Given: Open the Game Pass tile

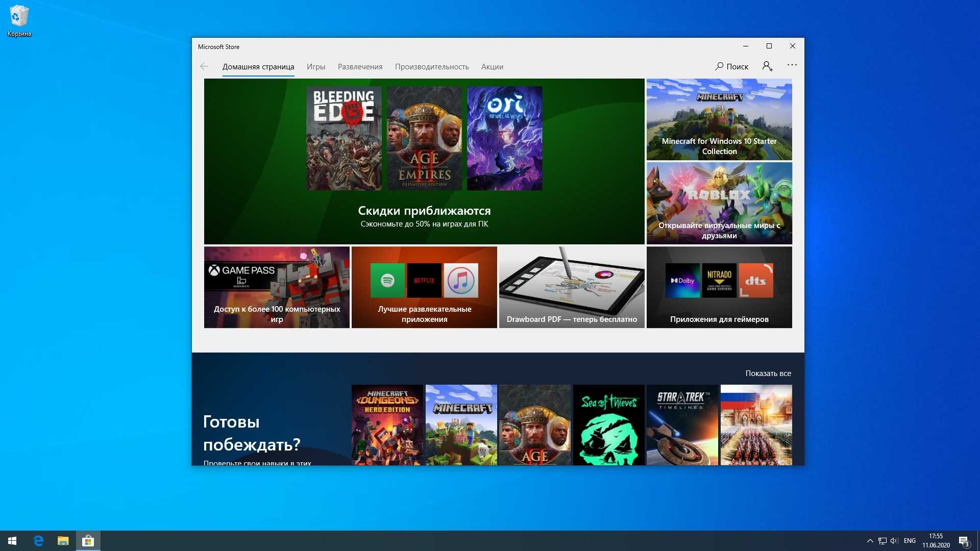Looking at the screenshot, I should pyautogui.click(x=277, y=287).
